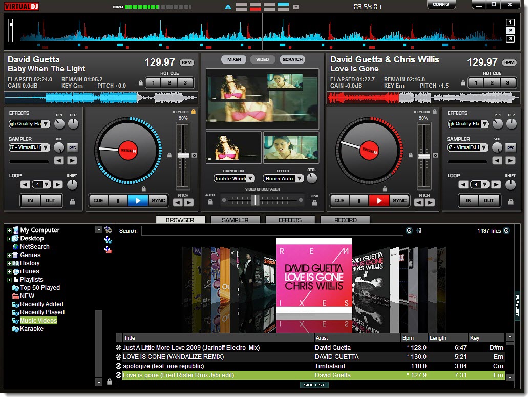Toggle video crossfader AUTO lock
The width and height of the screenshot is (532, 401).
210,202
